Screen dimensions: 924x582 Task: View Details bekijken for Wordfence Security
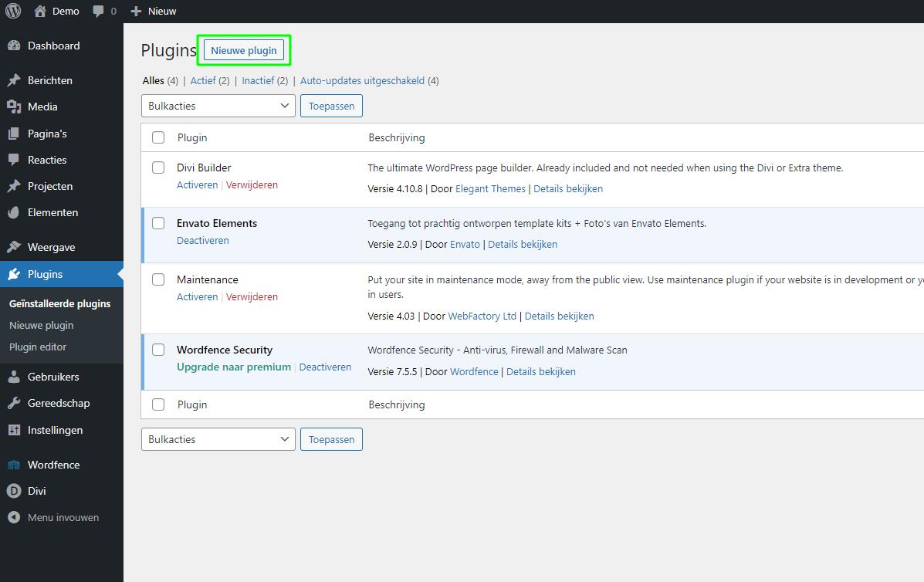(541, 372)
